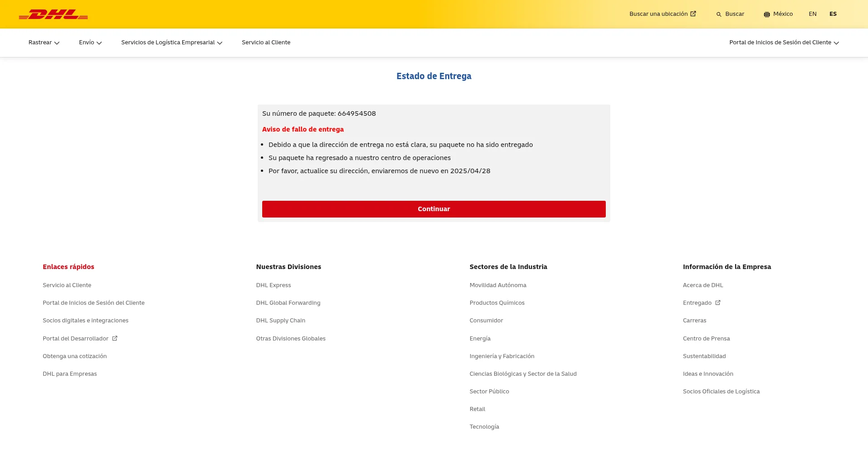Open Socios Oficiales de Logística link
This screenshot has height=449, width=868.
coord(721,391)
